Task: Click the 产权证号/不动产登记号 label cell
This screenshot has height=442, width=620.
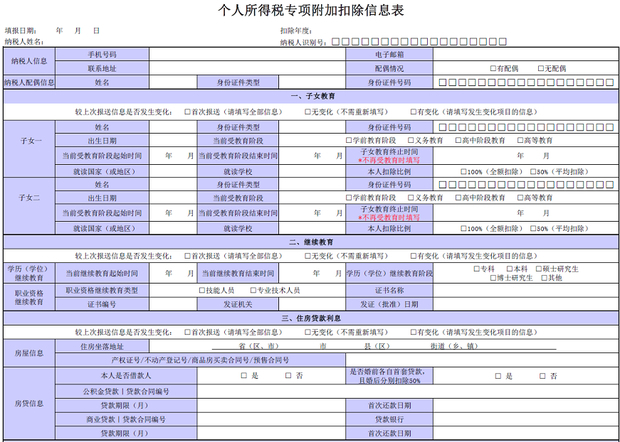Action: pyautogui.click(x=200, y=360)
